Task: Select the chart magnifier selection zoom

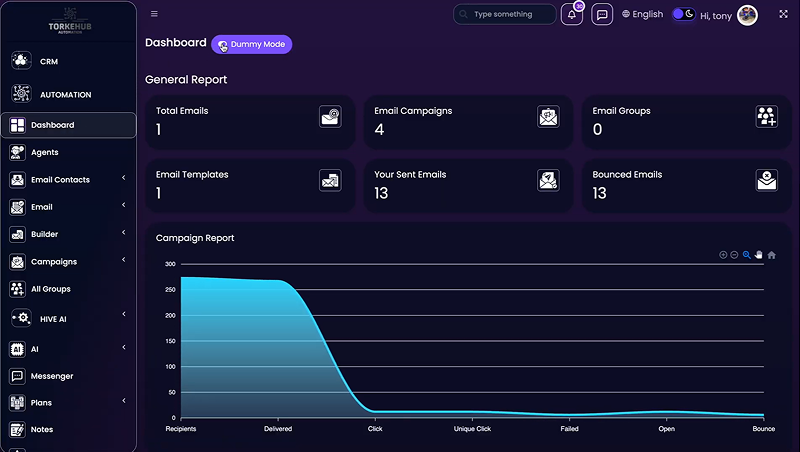Action: (746, 255)
